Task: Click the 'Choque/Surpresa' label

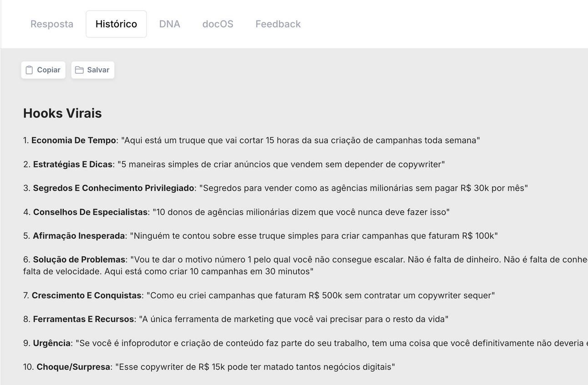Action: [73, 367]
